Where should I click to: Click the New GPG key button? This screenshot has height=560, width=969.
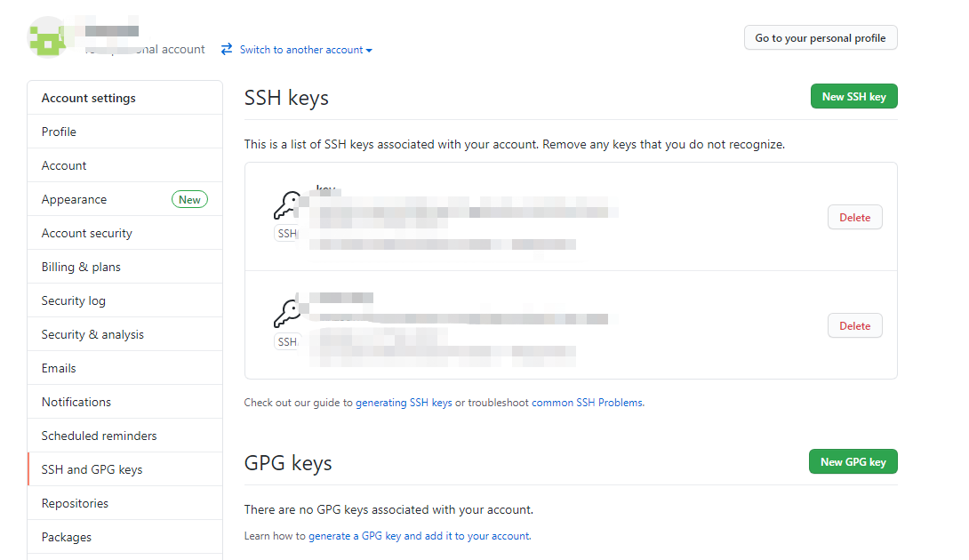853,461
